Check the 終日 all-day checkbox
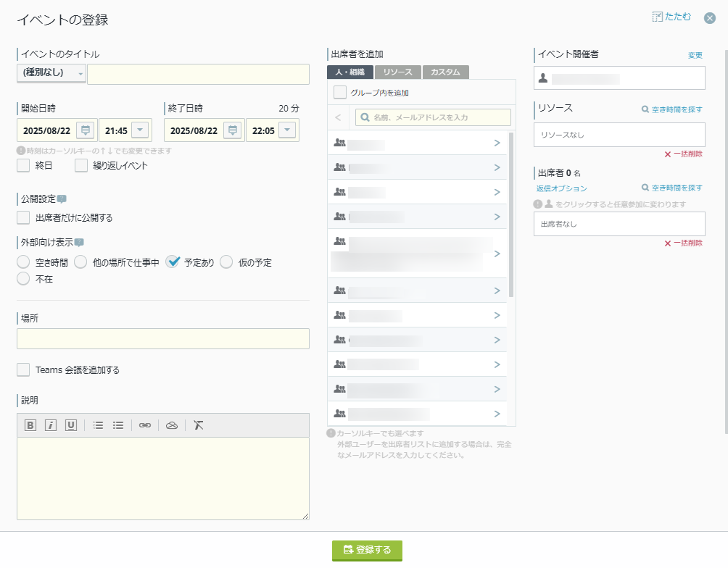 [x=23, y=166]
